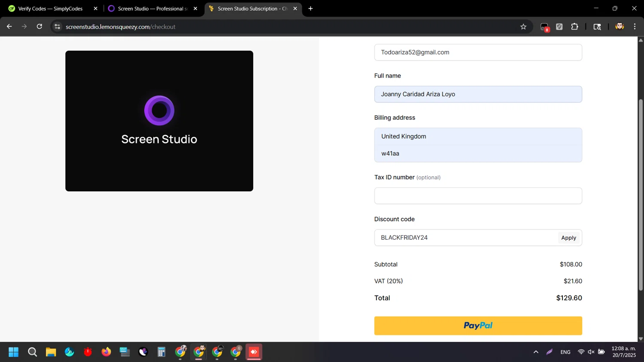Open the Extensions puzzle-piece menu

574,27
